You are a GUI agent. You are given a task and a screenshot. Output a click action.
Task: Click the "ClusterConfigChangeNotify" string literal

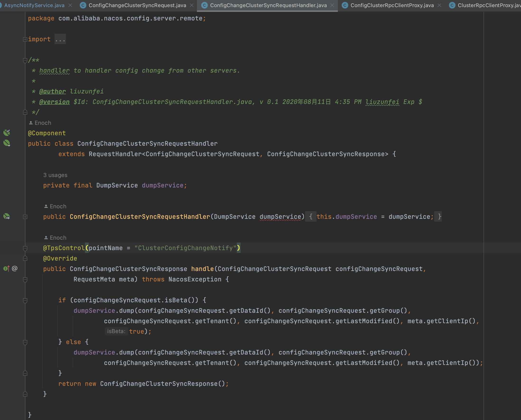coord(185,248)
